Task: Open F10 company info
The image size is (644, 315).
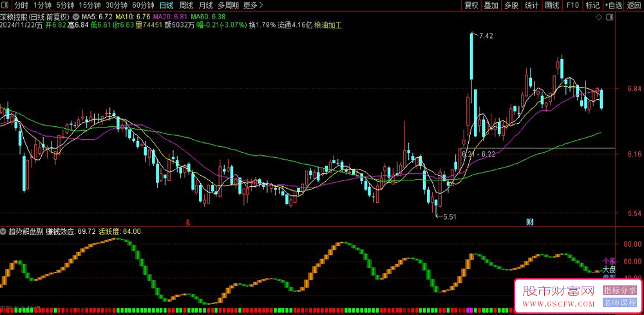Action: (573, 5)
